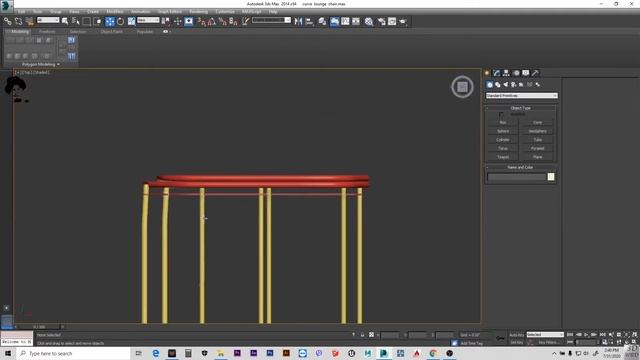Viewport: 640px width, 360px height.
Task: Open the Standard Primitives dropdown
Action: tap(522, 96)
